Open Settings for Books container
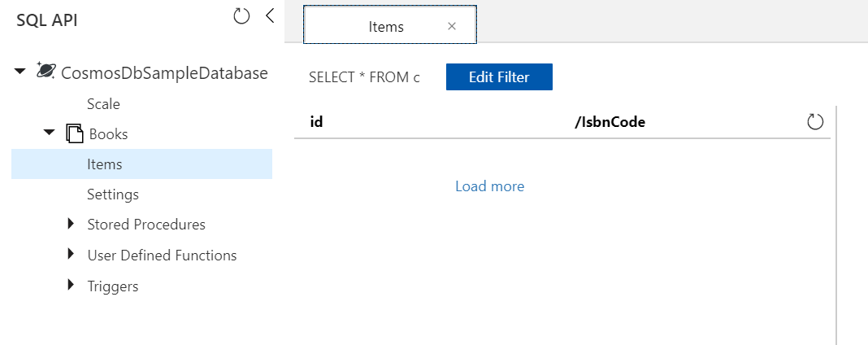The width and height of the screenshot is (868, 345). point(113,194)
